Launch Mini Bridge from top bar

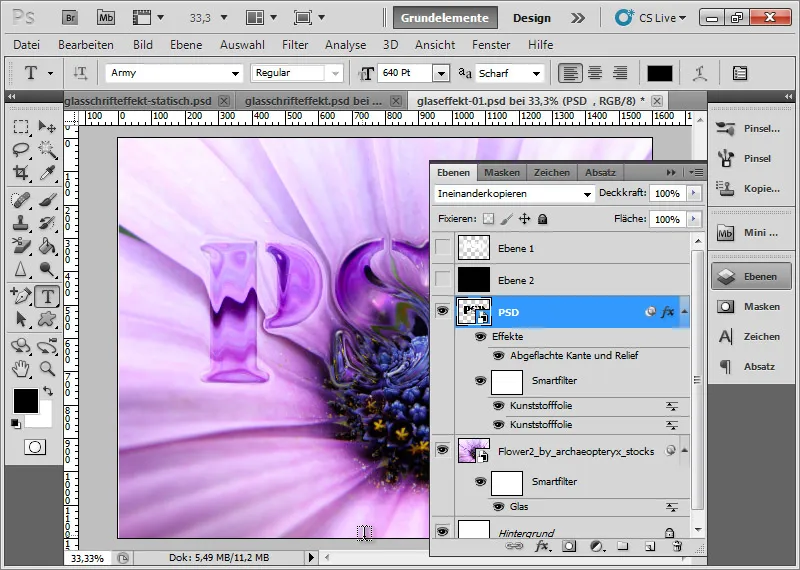(x=106, y=18)
